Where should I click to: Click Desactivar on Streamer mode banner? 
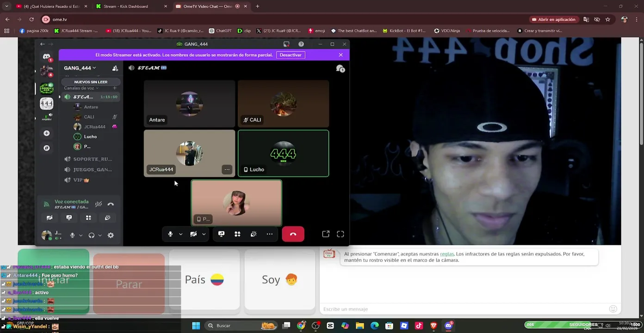[291, 55]
